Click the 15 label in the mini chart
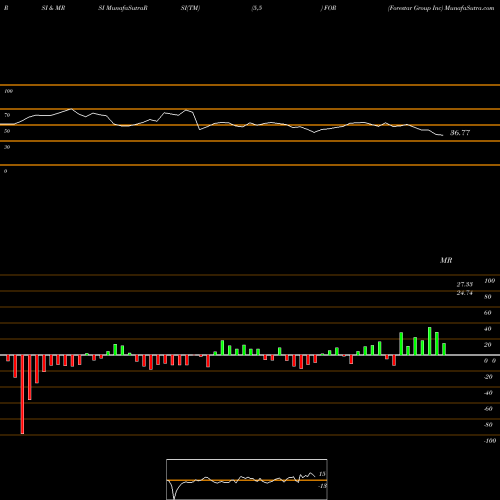This screenshot has width=500, height=500. [322, 474]
